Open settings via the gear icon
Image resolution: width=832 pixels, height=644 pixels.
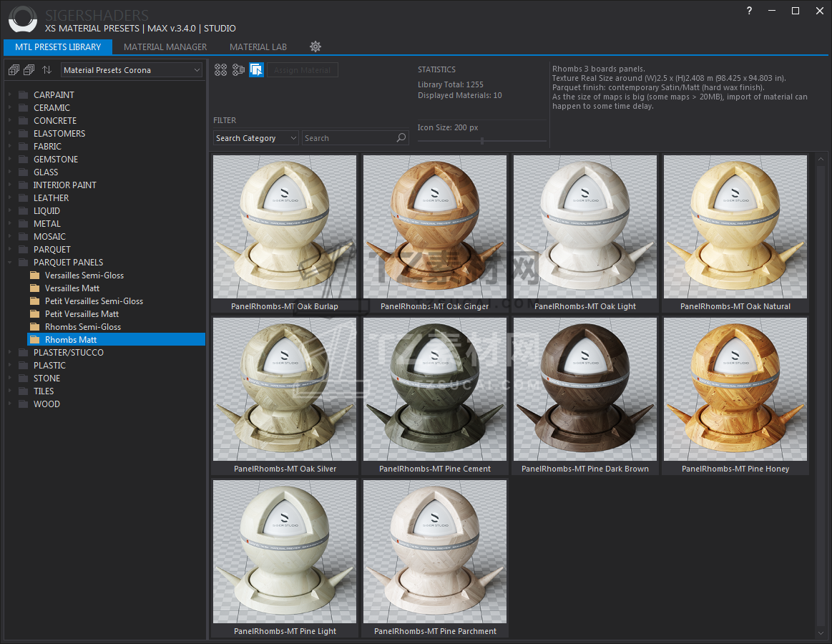(x=315, y=47)
